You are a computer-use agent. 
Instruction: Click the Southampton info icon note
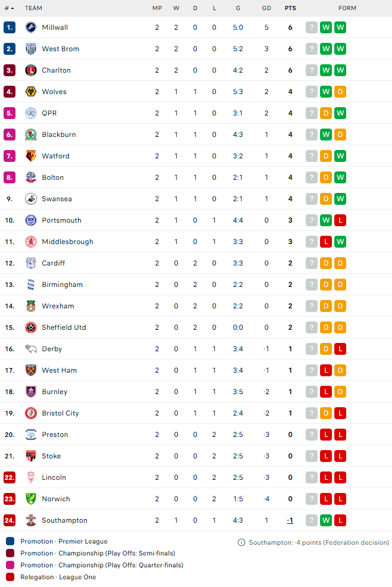pos(242,542)
